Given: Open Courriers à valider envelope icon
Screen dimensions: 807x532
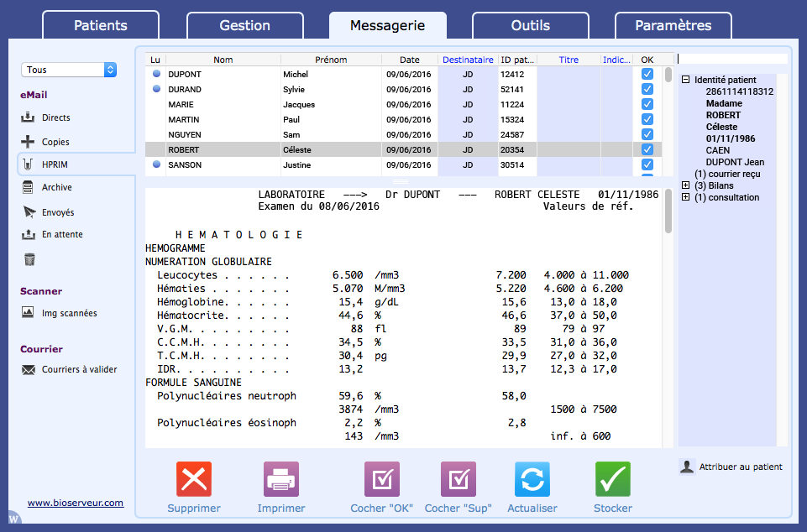Looking at the screenshot, I should [29, 370].
